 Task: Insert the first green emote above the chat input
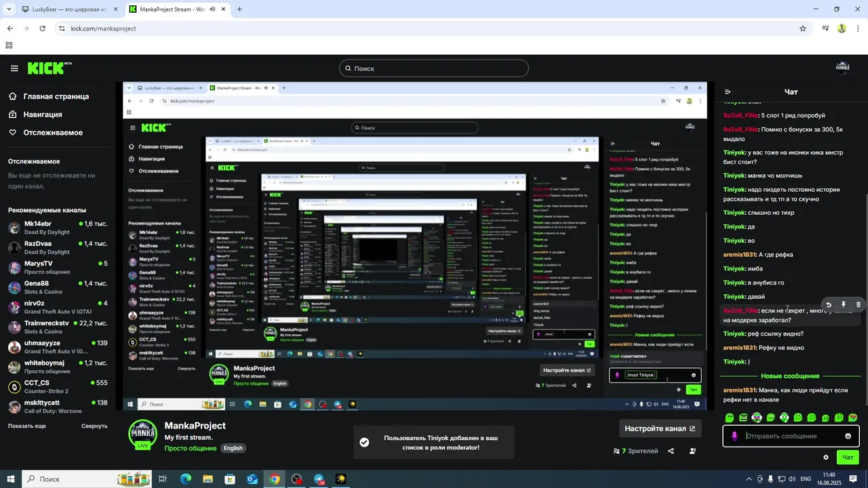(x=730, y=418)
